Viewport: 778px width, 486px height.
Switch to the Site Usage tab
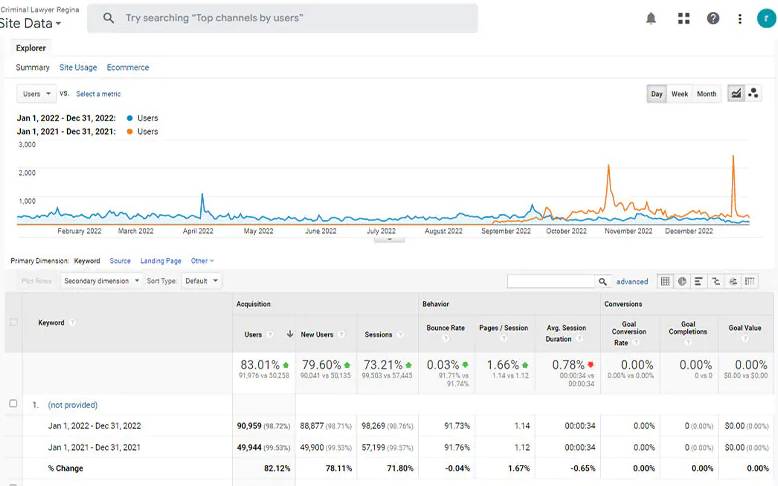coord(78,68)
